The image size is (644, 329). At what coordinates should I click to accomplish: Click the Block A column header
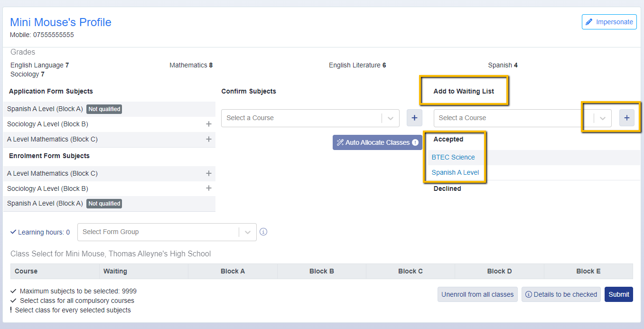click(x=233, y=271)
